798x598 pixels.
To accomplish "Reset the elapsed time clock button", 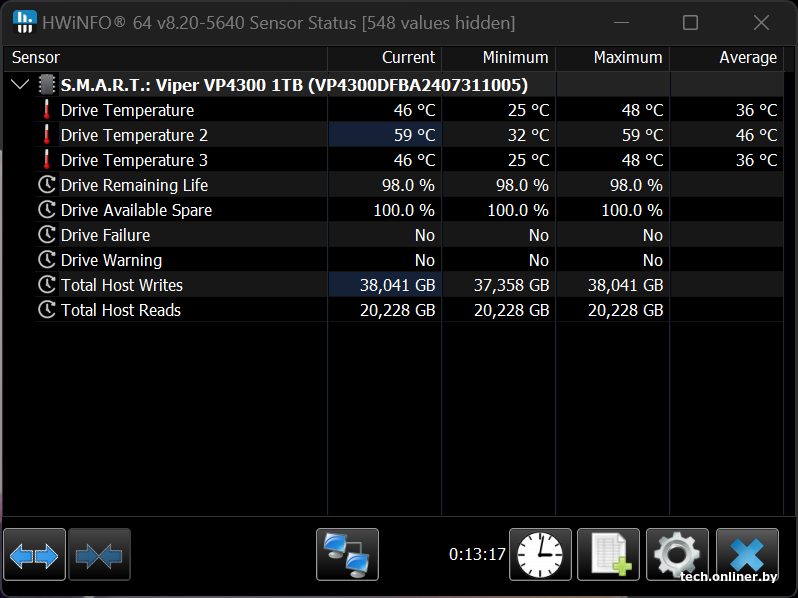I will coord(540,555).
